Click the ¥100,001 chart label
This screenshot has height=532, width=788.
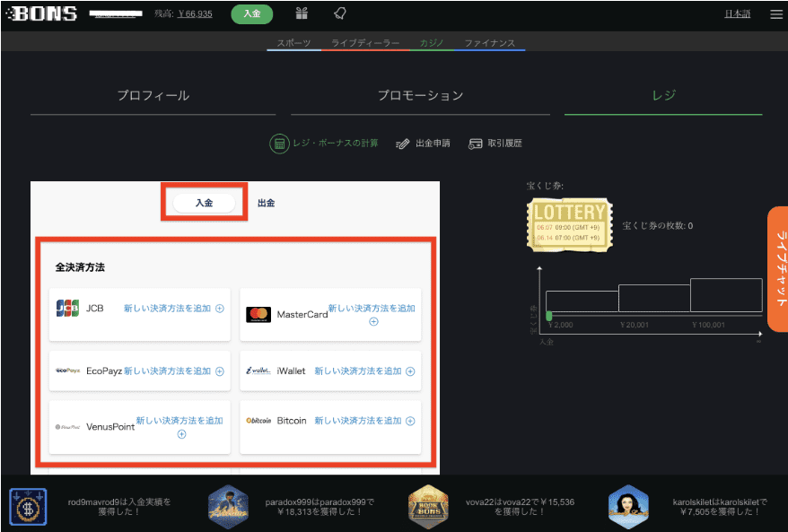(x=708, y=325)
